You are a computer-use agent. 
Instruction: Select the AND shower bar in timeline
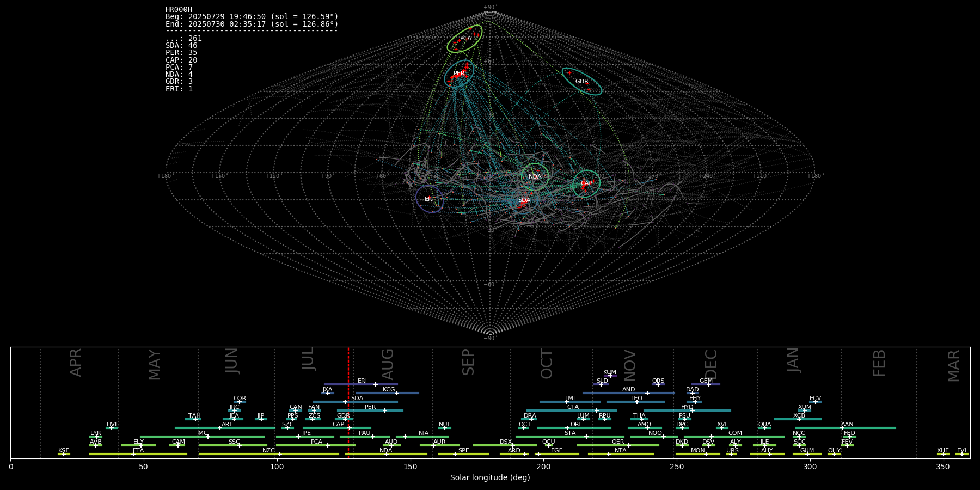tap(629, 393)
